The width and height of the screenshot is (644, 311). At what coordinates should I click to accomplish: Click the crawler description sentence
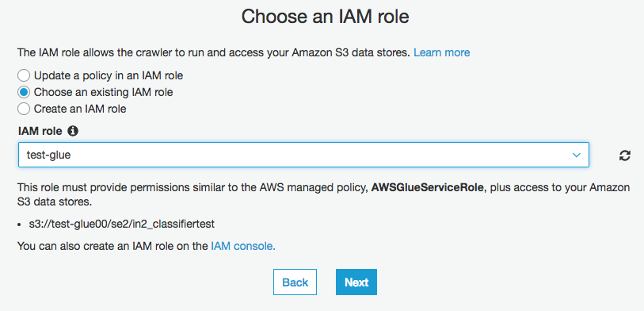(x=214, y=52)
